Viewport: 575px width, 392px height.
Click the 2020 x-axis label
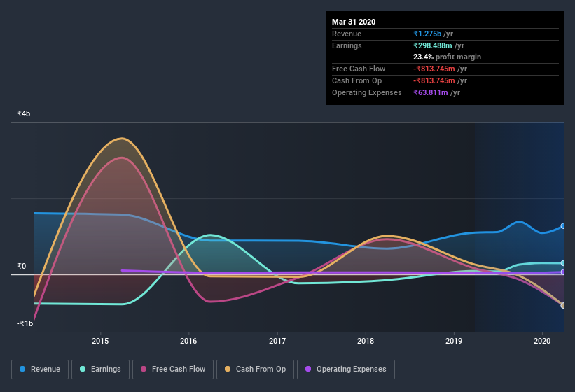[x=542, y=341]
